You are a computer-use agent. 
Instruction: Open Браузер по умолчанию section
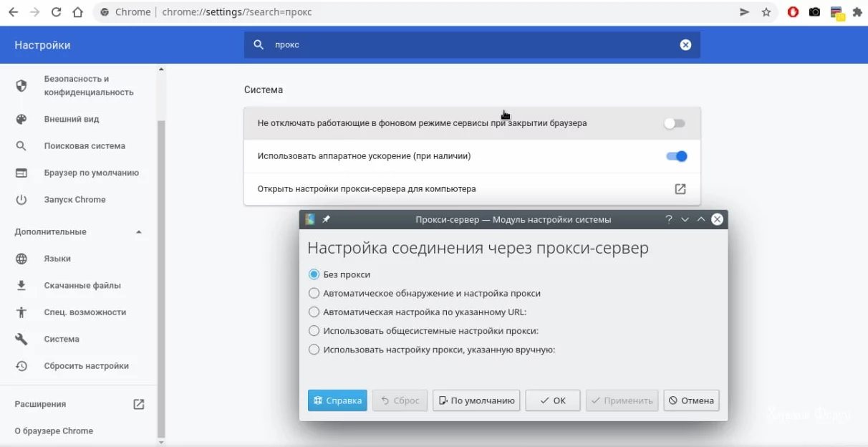(x=77, y=173)
